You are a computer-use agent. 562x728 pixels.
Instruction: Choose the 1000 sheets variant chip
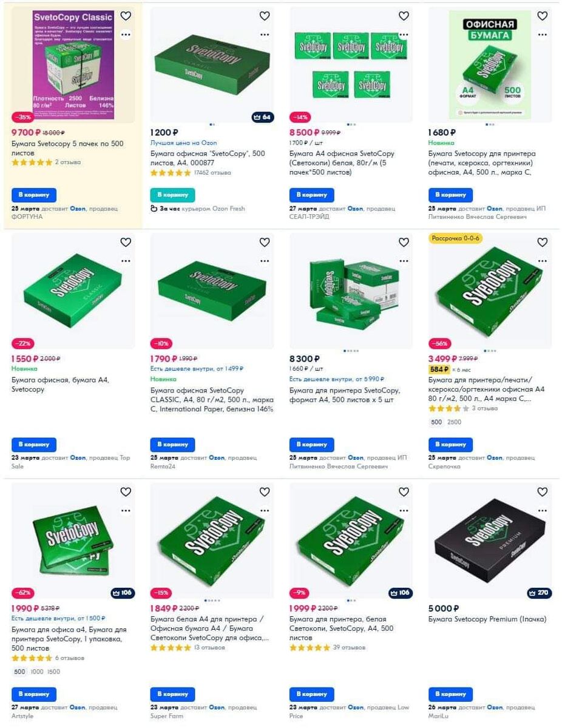pos(37,672)
